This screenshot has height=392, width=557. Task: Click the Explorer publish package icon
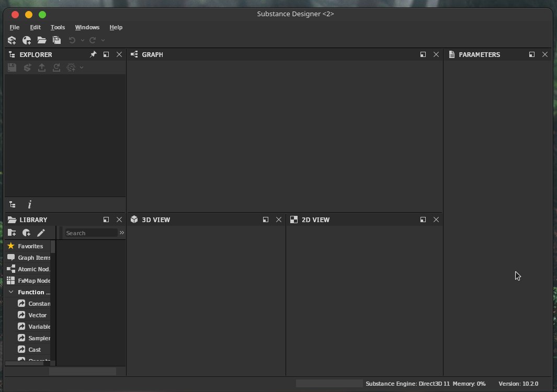[27, 67]
